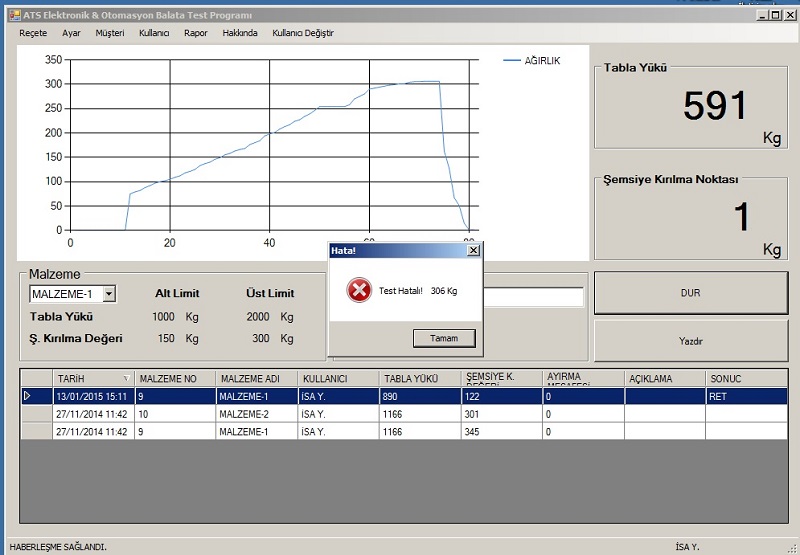Viewport: 800px width, 555px height.
Task: Open the Ayar menu
Action: point(71,33)
